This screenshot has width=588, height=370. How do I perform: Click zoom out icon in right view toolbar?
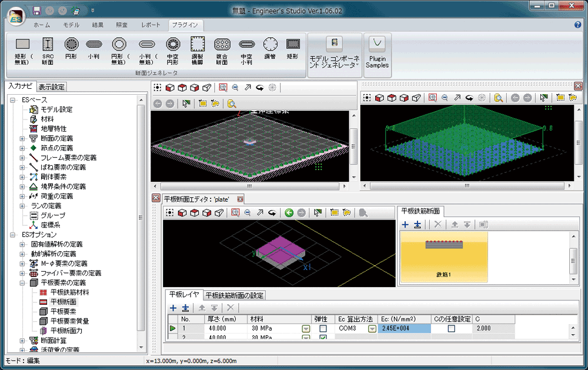(x=445, y=98)
